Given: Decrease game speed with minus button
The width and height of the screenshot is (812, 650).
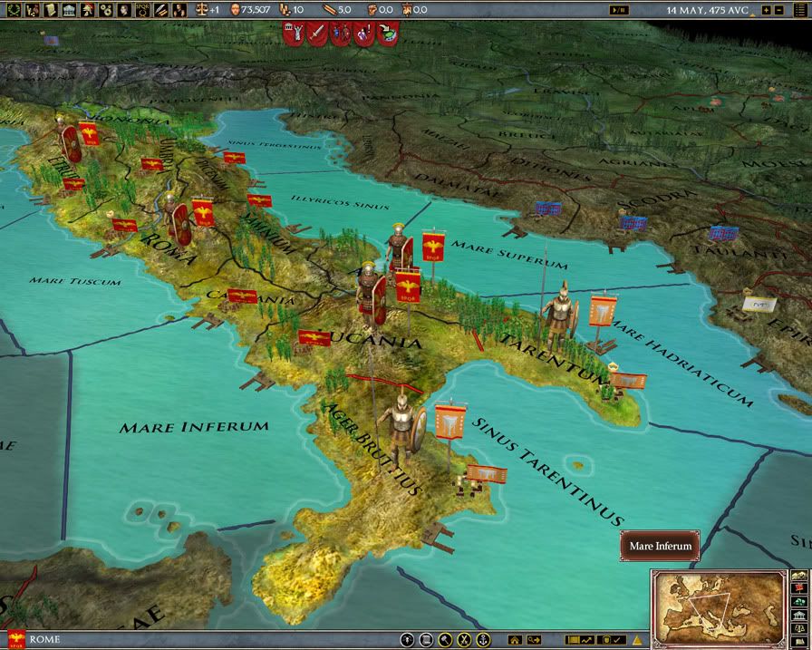Looking at the screenshot, I should pos(778,10).
